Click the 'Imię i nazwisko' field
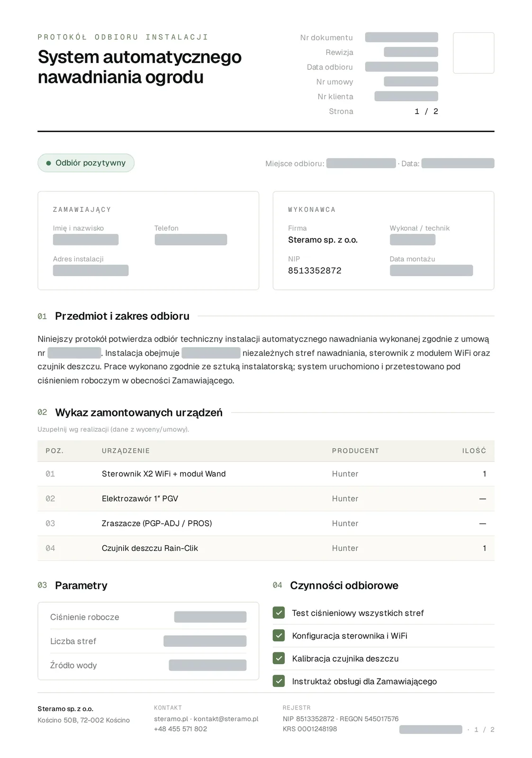Image resolution: width=532 pixels, height=758 pixels. [86, 240]
